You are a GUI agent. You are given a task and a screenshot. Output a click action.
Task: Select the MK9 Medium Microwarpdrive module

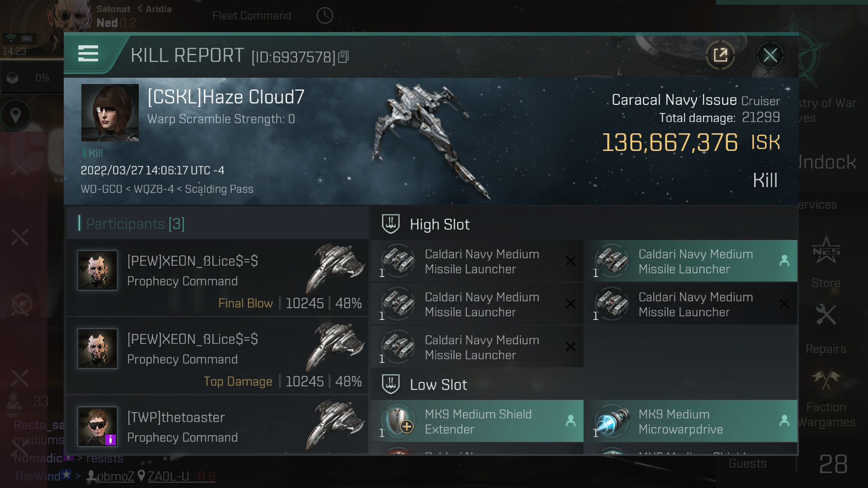(x=690, y=421)
